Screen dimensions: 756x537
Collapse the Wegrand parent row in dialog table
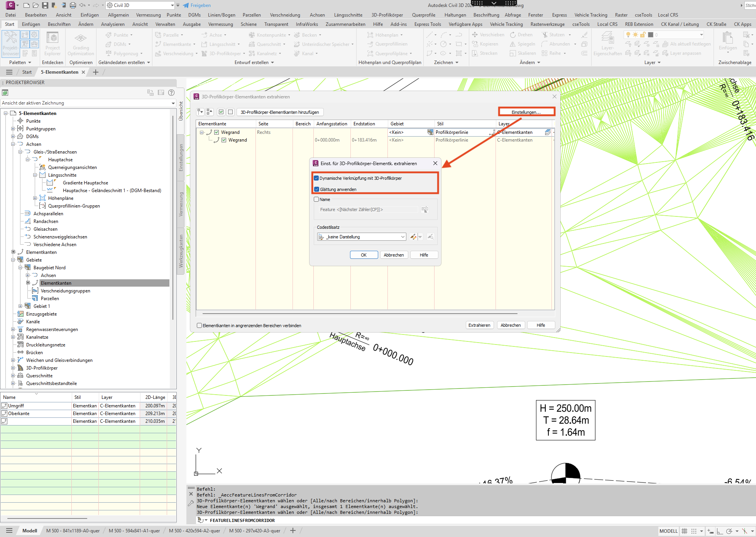tap(201, 132)
